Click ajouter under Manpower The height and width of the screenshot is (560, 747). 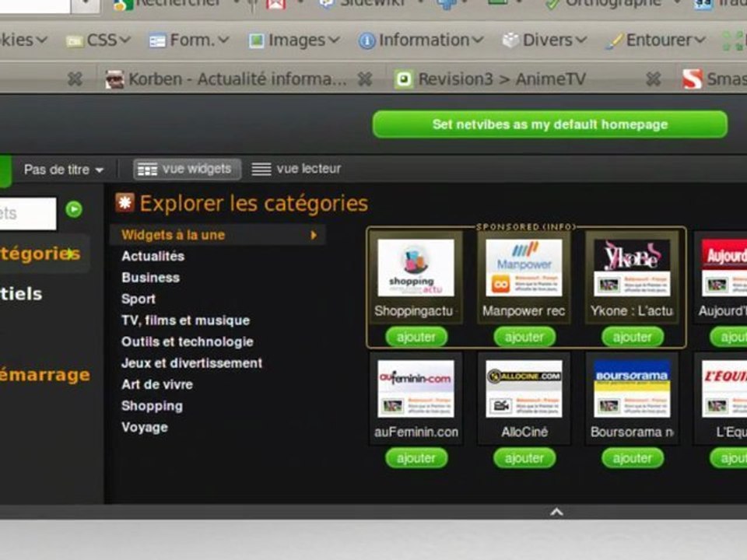tap(524, 337)
